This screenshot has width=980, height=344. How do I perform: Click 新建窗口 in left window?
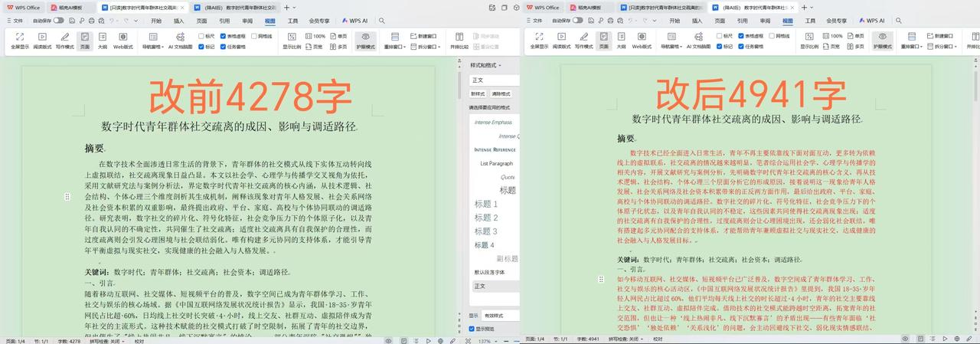click(423, 36)
